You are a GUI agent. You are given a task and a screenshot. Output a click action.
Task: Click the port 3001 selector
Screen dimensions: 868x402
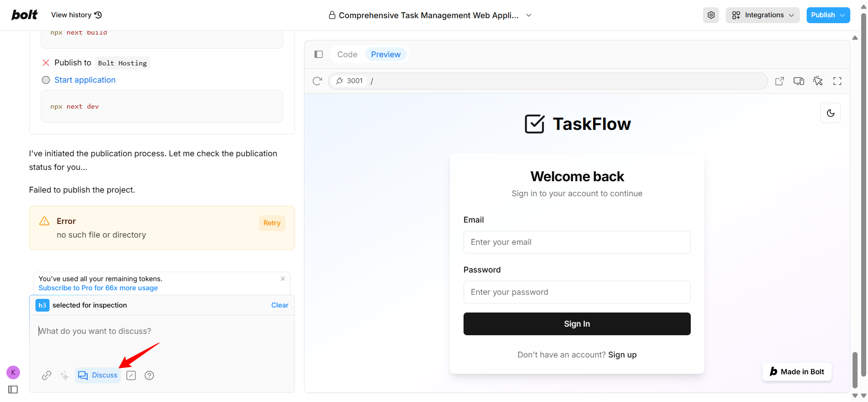[x=349, y=81]
